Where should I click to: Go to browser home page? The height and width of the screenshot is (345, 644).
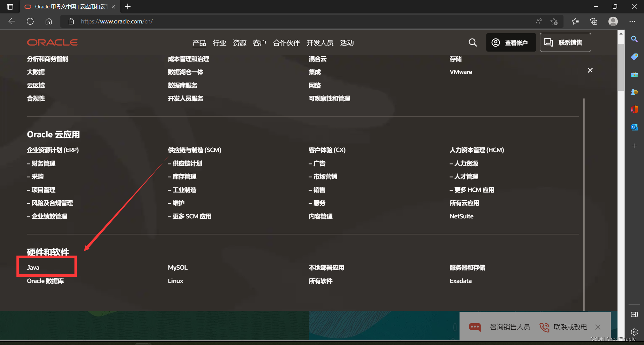click(49, 21)
